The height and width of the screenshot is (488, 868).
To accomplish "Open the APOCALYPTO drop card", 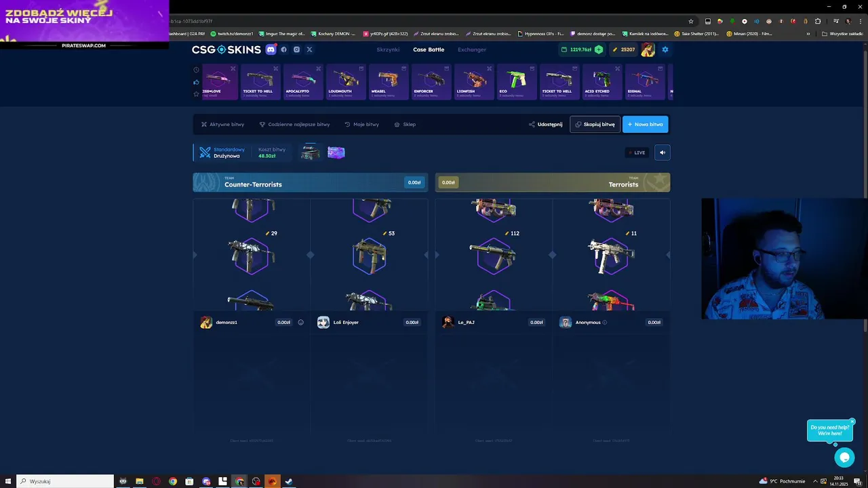I will (303, 82).
